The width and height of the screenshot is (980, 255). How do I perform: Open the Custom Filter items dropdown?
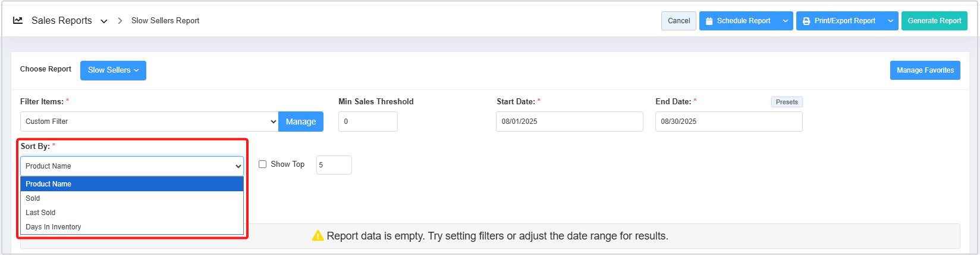click(x=149, y=122)
